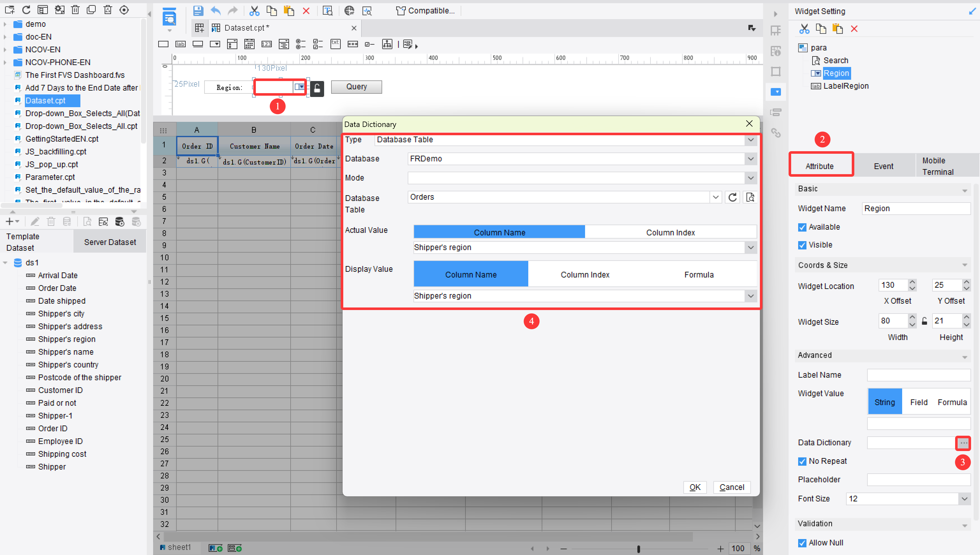
Task: Click the red Delete X in the main toolbar
Action: coord(306,11)
